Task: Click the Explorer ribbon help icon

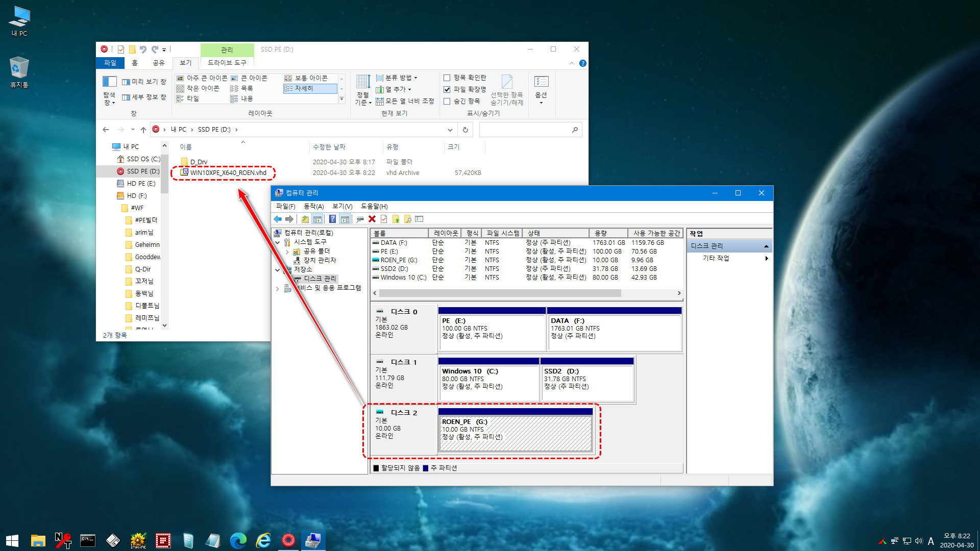Action: 583,63
